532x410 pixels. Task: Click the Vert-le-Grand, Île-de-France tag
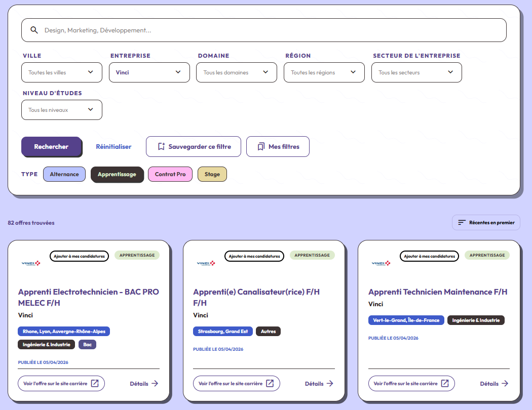tap(406, 320)
